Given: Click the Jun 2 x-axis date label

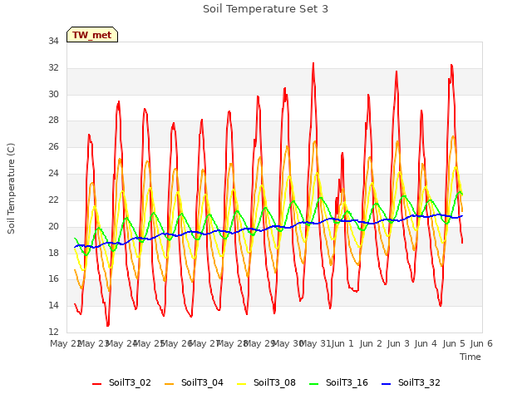Looking at the screenshot, I should [371, 343].
